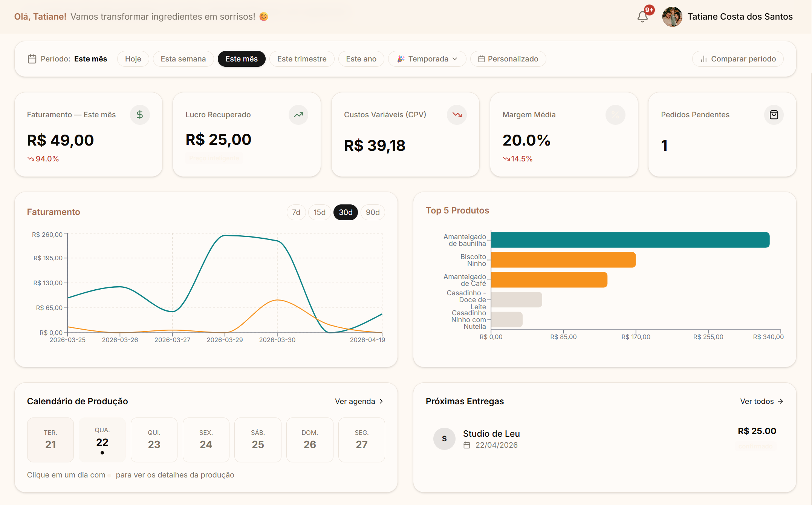Click the bar chart icon on Comparar período
This screenshot has height=505, width=812.
(x=703, y=59)
